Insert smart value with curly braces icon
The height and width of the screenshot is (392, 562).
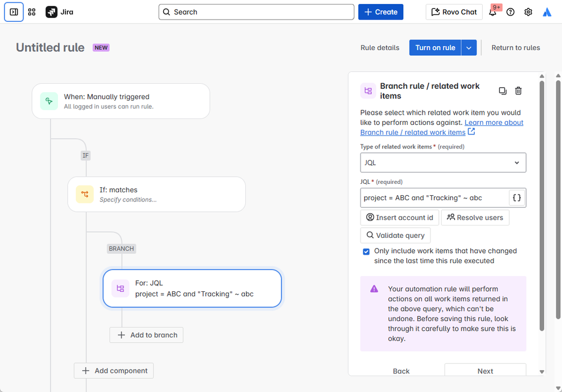tap(516, 198)
